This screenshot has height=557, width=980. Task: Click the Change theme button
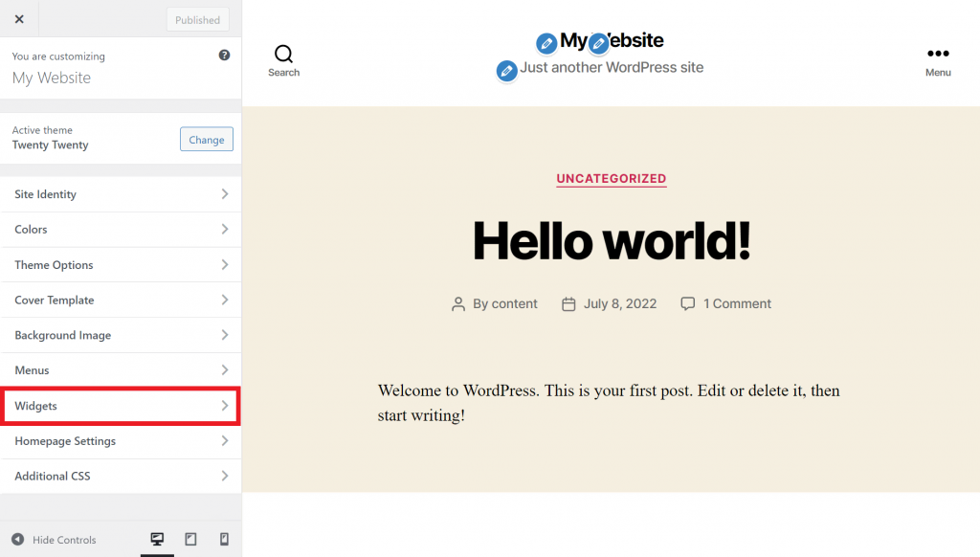point(206,140)
